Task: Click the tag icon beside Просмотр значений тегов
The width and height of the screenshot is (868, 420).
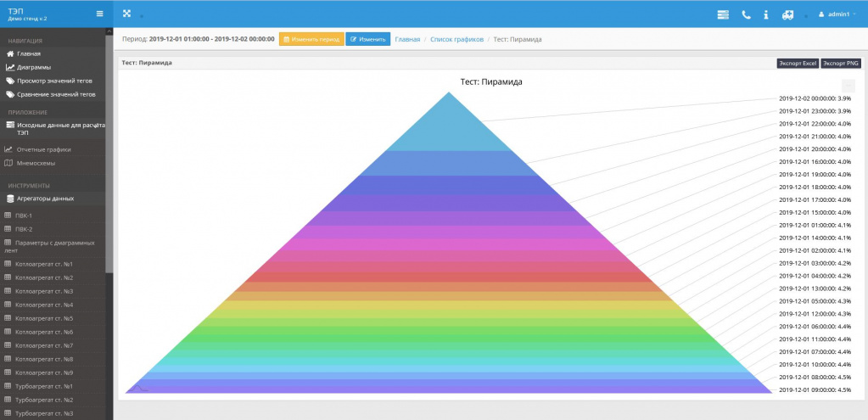Action: 10,81
